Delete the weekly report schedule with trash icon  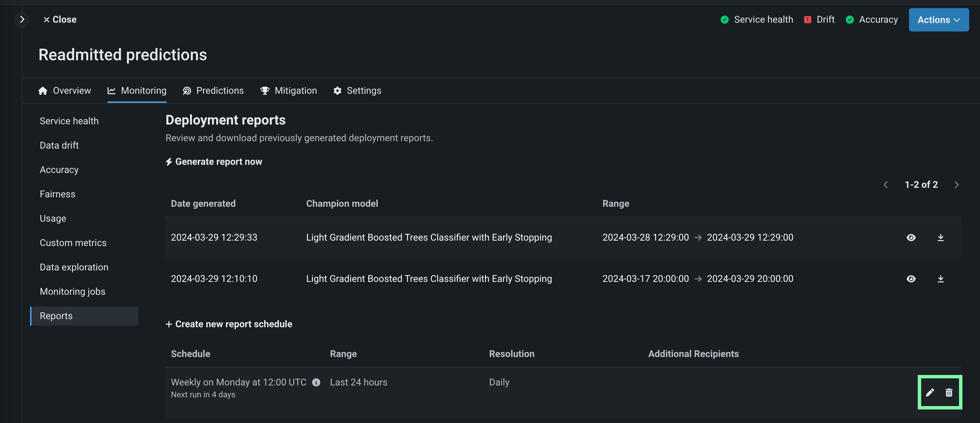(949, 393)
